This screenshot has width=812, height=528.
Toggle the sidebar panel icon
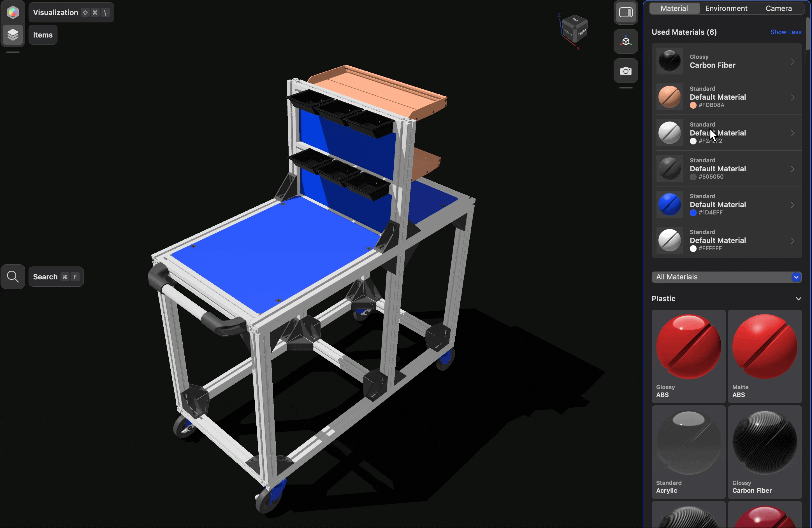[x=626, y=12]
